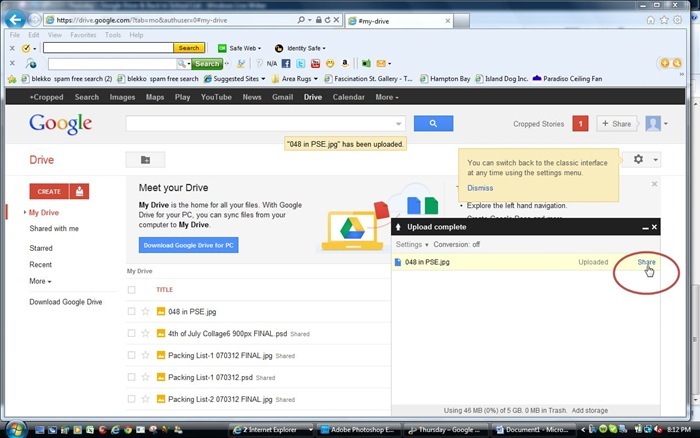Screen dimensions: 700x438
Task: Open the Favorites menu
Action: coord(83,35)
